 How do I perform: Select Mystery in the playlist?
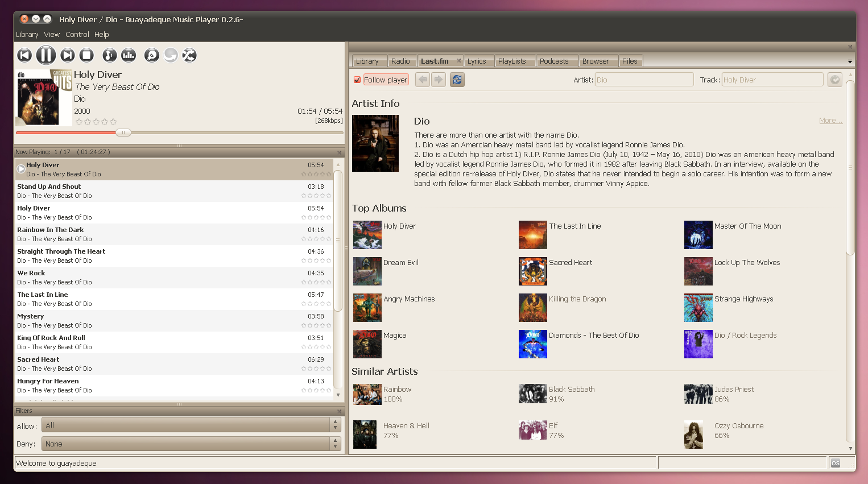[x=175, y=321]
